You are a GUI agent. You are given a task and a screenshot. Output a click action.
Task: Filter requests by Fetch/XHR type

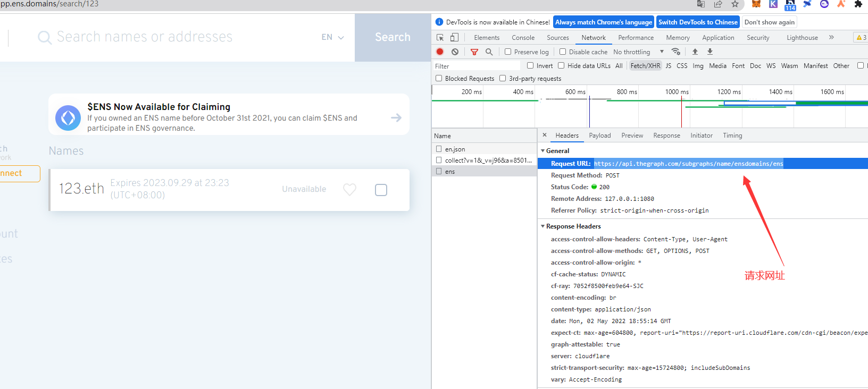point(645,66)
